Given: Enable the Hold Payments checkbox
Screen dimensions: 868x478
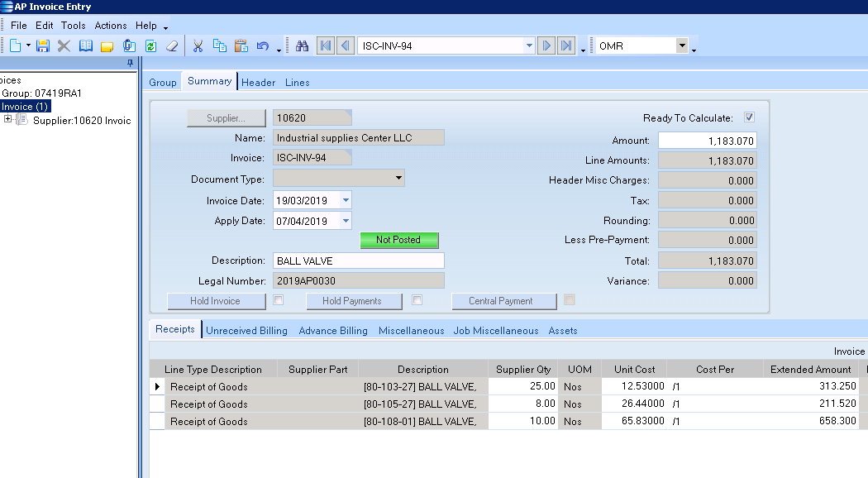Looking at the screenshot, I should tap(417, 300).
